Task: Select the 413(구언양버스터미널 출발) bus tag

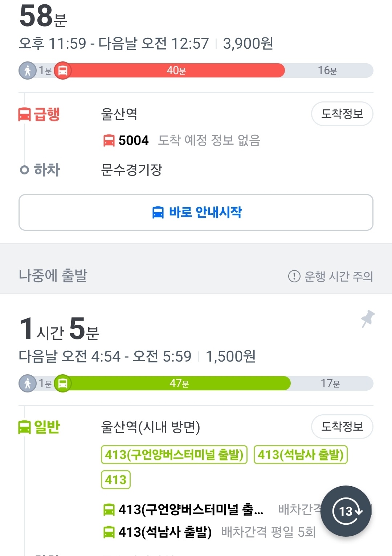Action: tap(174, 455)
